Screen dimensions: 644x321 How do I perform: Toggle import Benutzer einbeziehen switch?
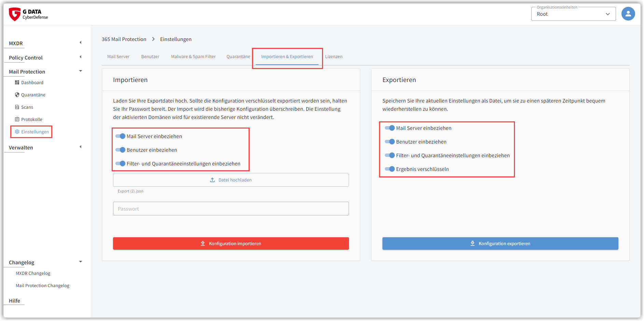click(x=120, y=150)
